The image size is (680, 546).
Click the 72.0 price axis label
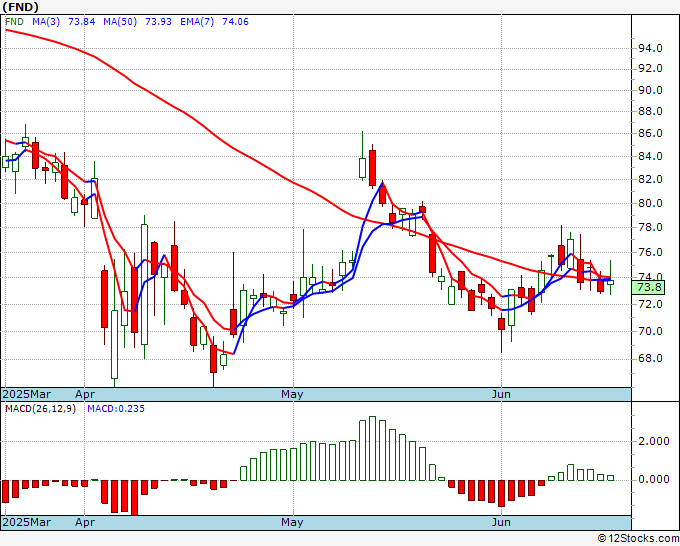pos(650,304)
